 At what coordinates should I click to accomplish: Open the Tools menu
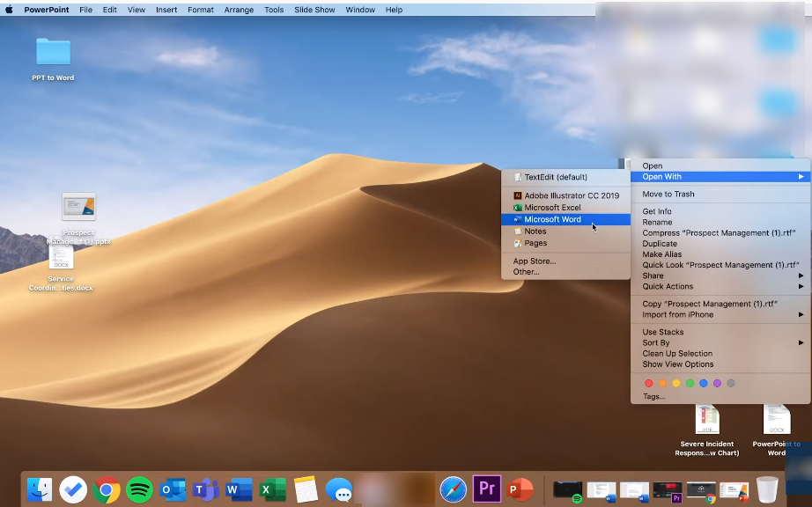pyautogui.click(x=273, y=10)
